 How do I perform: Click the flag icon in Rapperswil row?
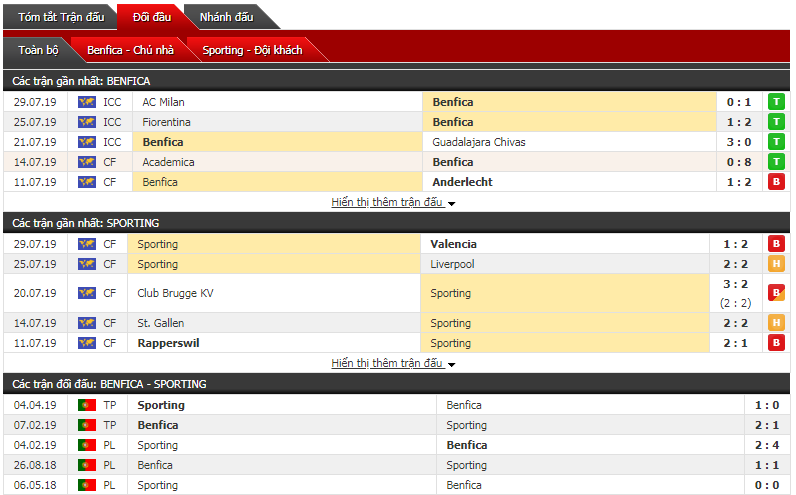pyautogui.click(x=87, y=343)
